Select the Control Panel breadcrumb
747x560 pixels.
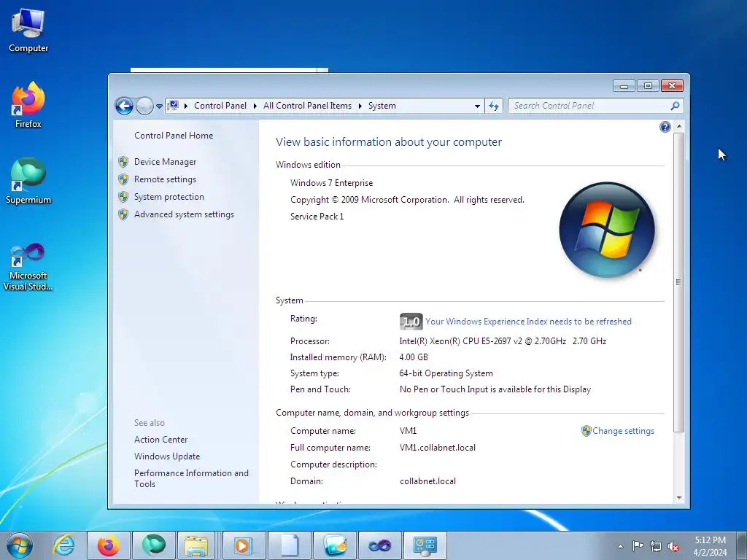click(x=220, y=106)
